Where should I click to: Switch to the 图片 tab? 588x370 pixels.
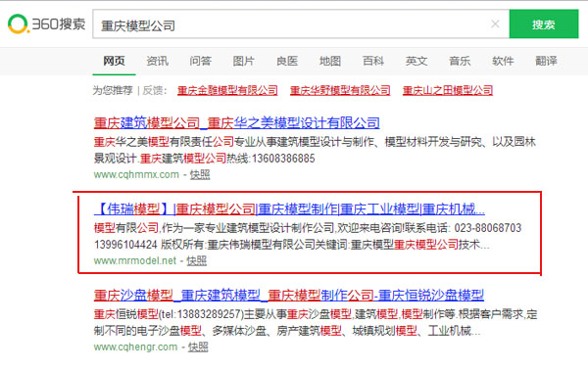(x=244, y=61)
